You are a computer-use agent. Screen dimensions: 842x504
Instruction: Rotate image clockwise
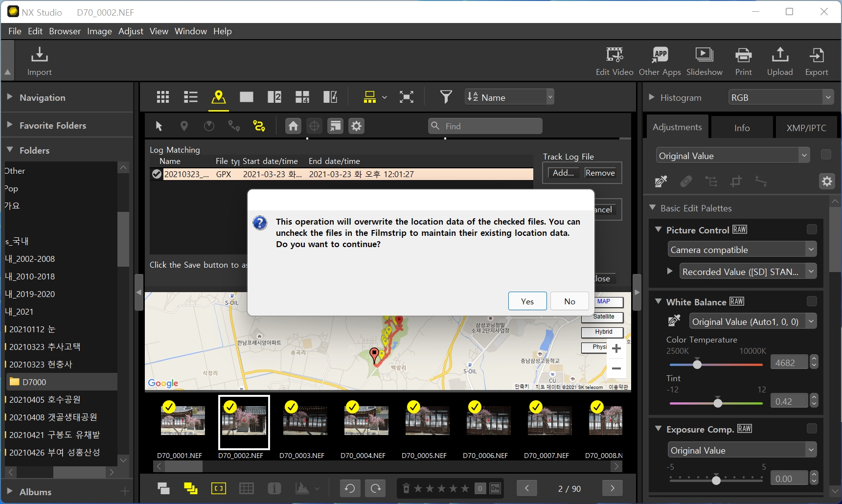[x=376, y=488]
